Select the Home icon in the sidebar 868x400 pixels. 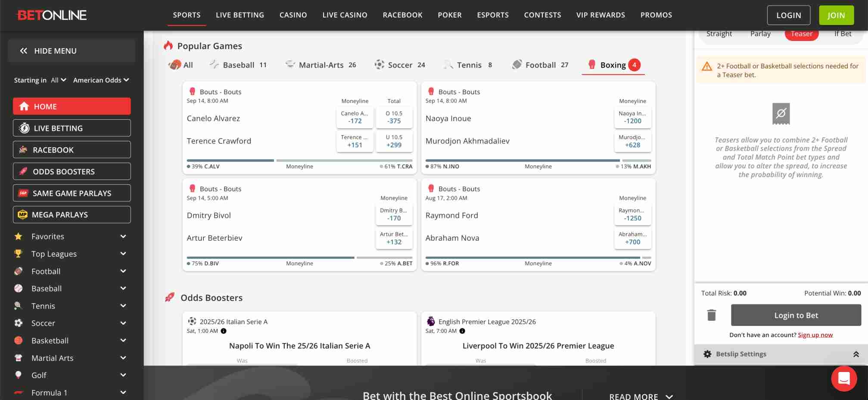(x=25, y=106)
